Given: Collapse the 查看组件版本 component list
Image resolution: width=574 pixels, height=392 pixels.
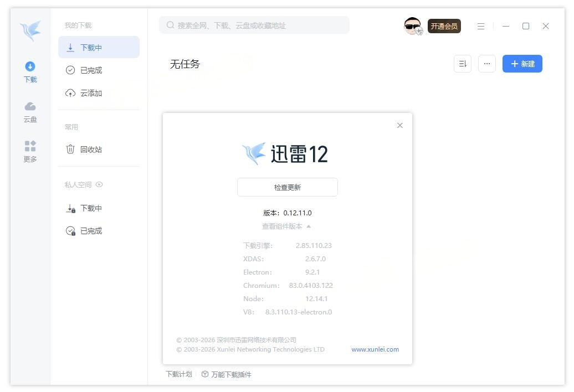Looking at the screenshot, I should point(286,226).
